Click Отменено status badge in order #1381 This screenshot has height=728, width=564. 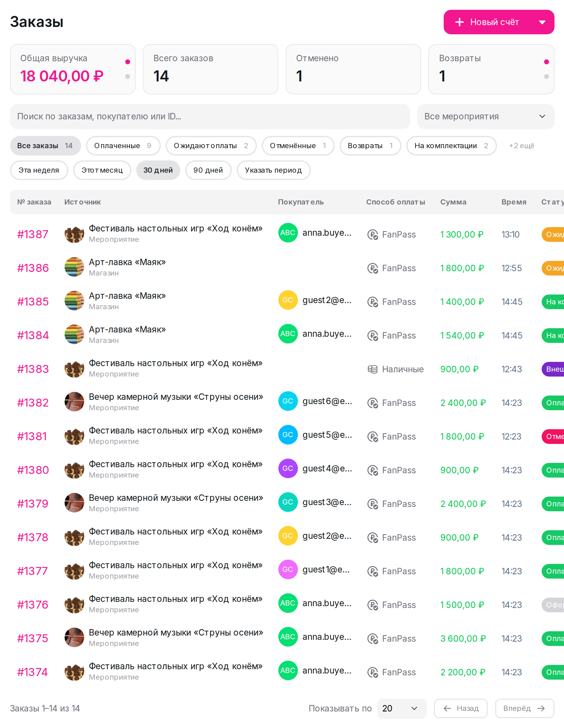coord(553,437)
